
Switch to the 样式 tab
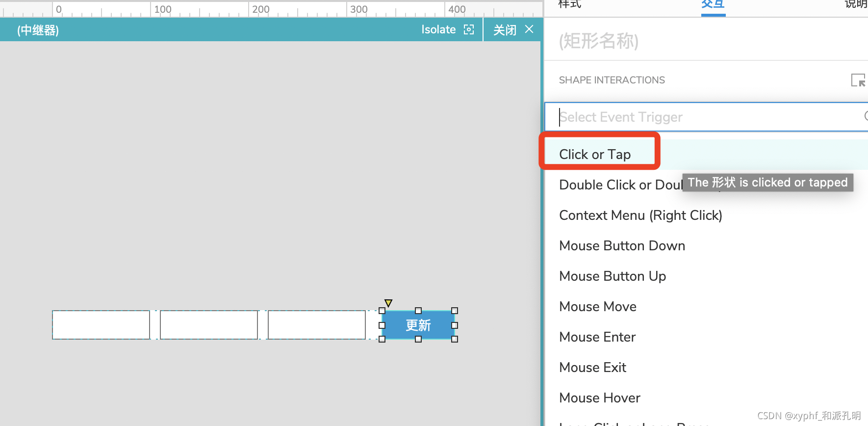pyautogui.click(x=570, y=4)
